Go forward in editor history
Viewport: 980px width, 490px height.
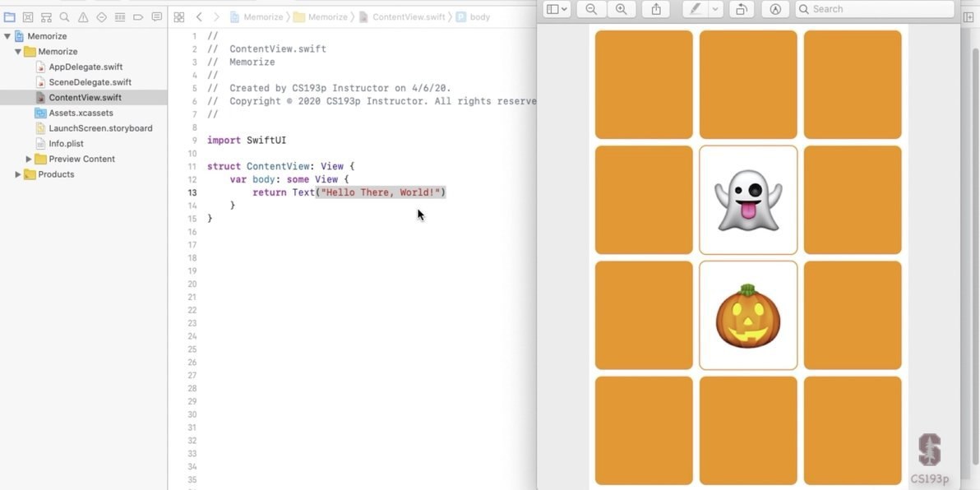tap(216, 17)
